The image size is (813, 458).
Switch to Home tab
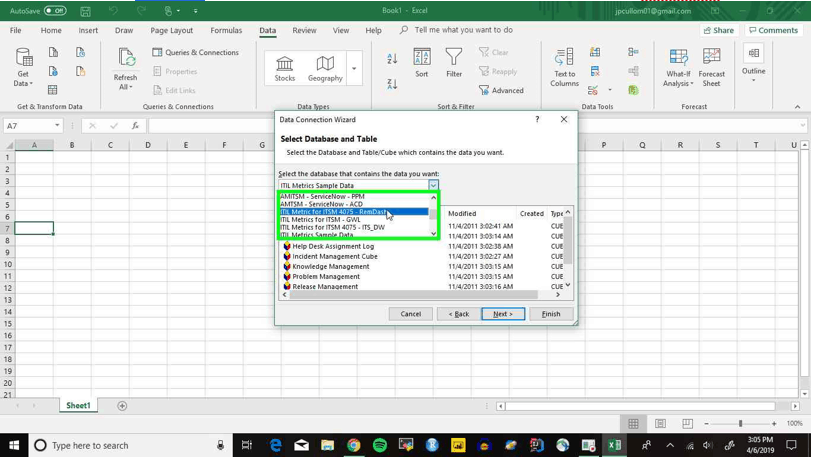pos(51,30)
